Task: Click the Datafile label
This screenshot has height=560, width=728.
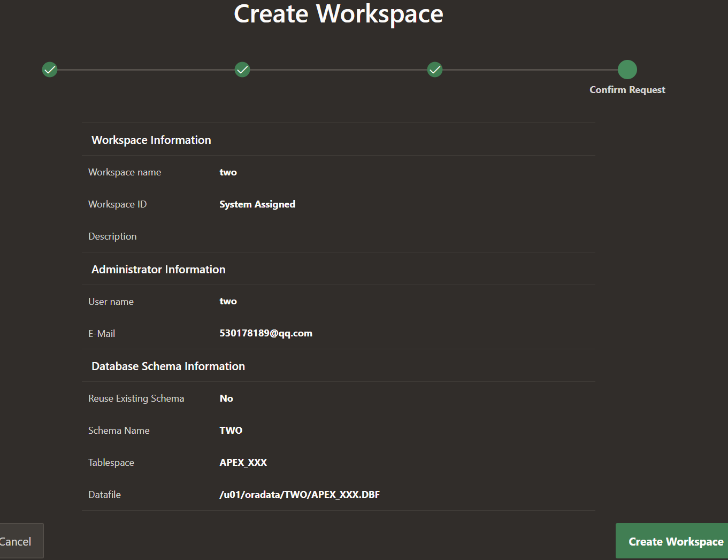Action: point(104,495)
